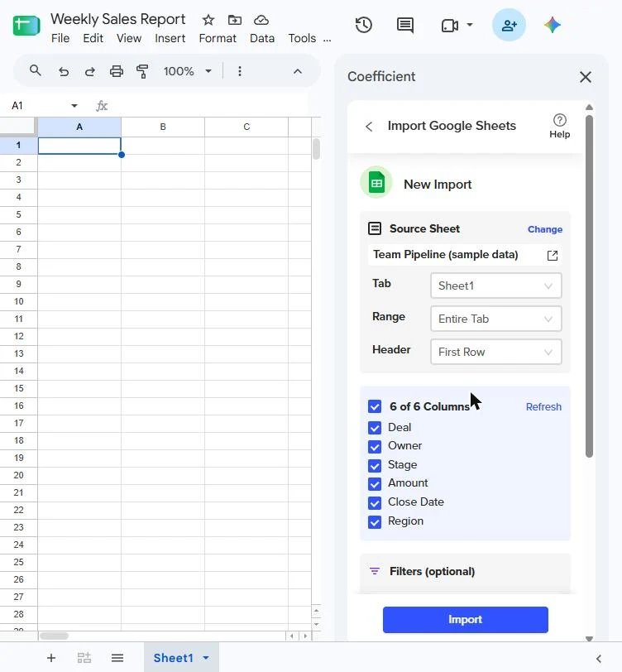Collapse the toolbar with up chevron
Screen dimensions: 622x672
click(298, 71)
